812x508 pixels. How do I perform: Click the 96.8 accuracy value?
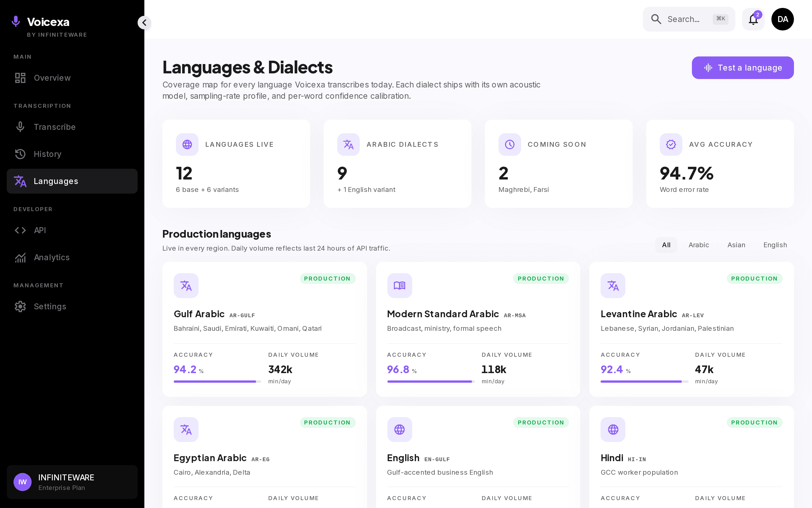(398, 369)
